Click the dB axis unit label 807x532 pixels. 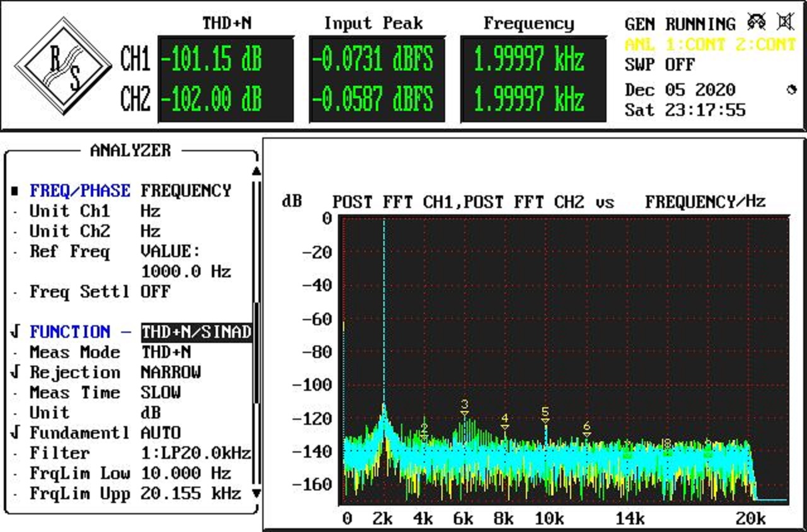coord(292,202)
